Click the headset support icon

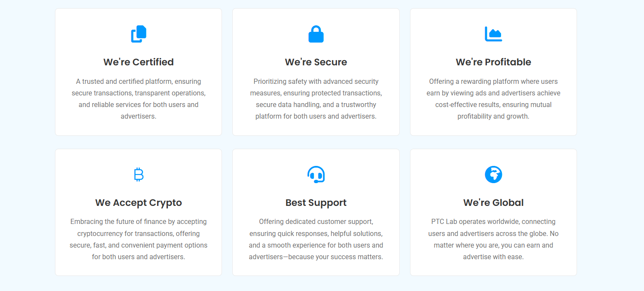coord(316,175)
